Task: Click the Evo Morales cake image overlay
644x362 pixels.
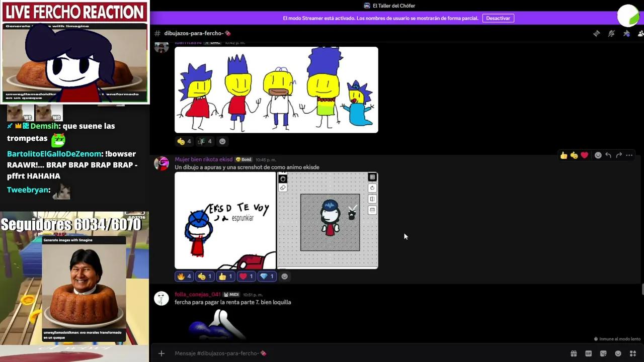Action: point(84,290)
